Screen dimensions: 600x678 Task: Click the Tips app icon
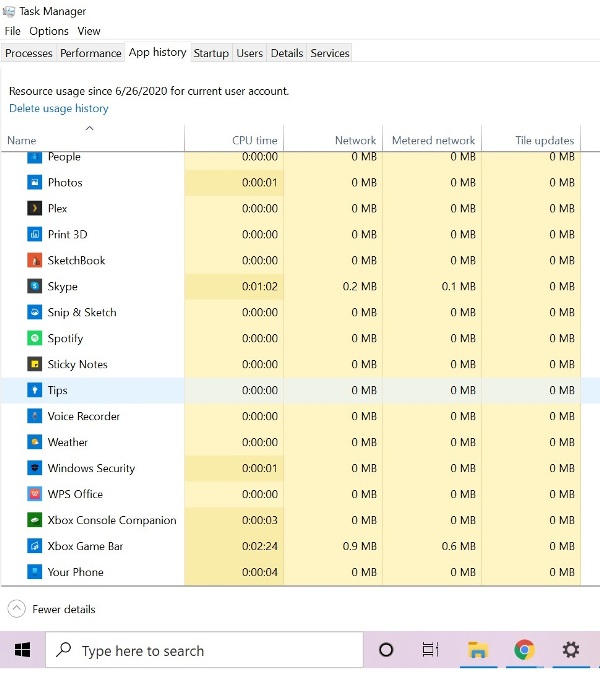coord(35,390)
